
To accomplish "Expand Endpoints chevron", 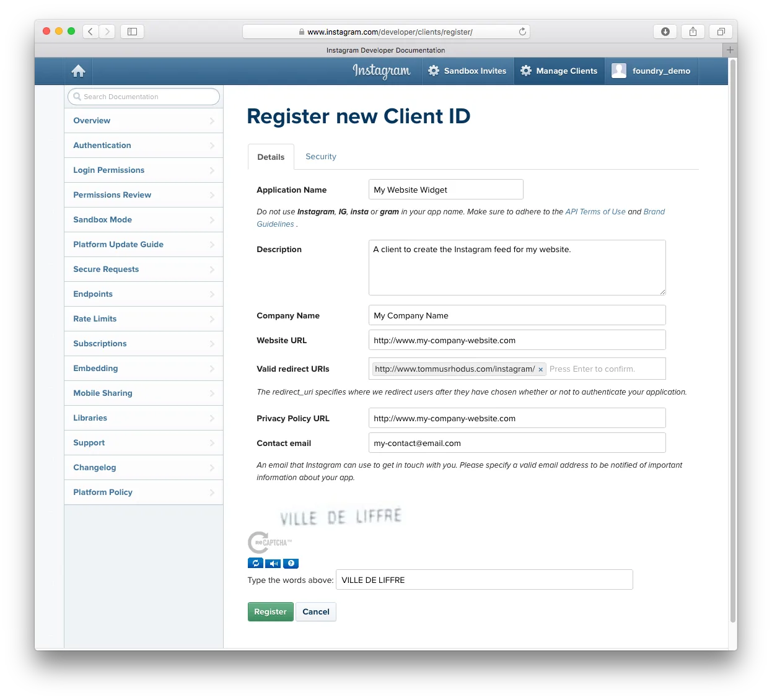I will pyautogui.click(x=212, y=294).
